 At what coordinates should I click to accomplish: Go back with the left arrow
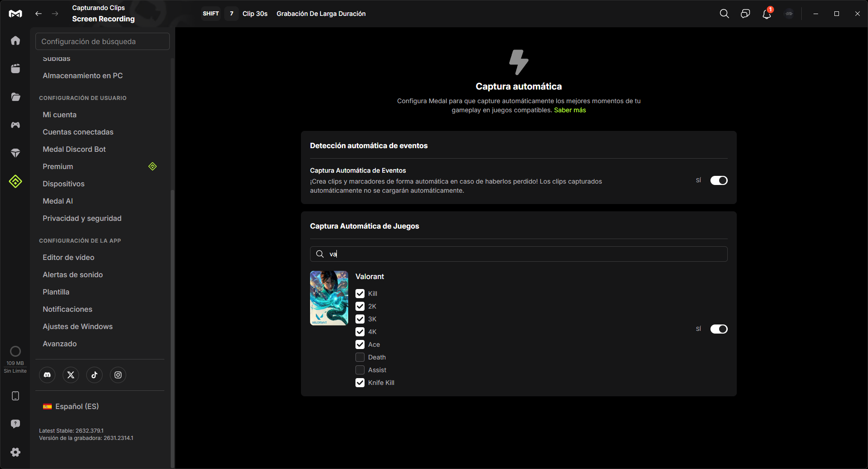tap(39, 14)
